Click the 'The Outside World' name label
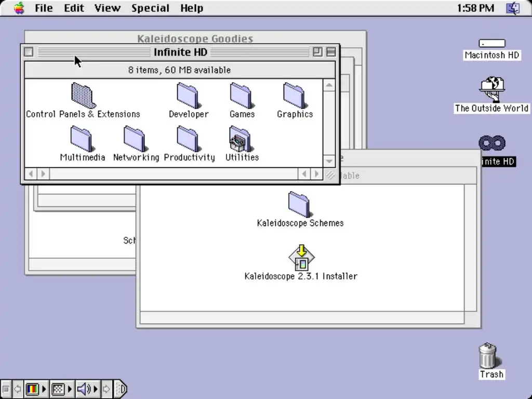Image resolution: width=532 pixels, height=399 pixels. (491, 108)
